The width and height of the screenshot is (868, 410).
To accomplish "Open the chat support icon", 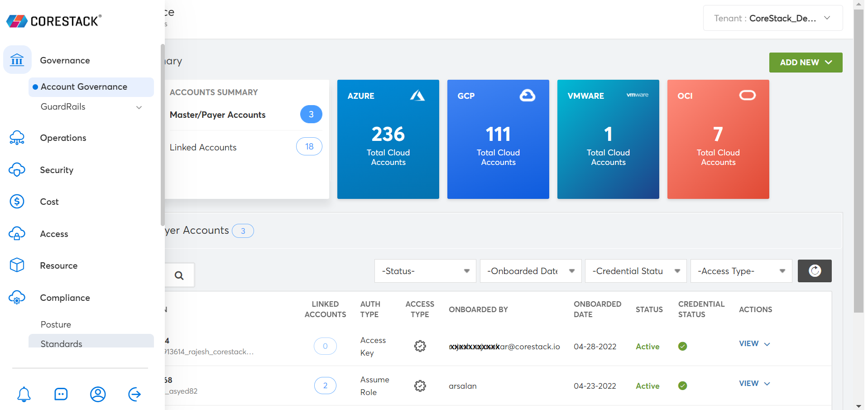I will tap(61, 394).
